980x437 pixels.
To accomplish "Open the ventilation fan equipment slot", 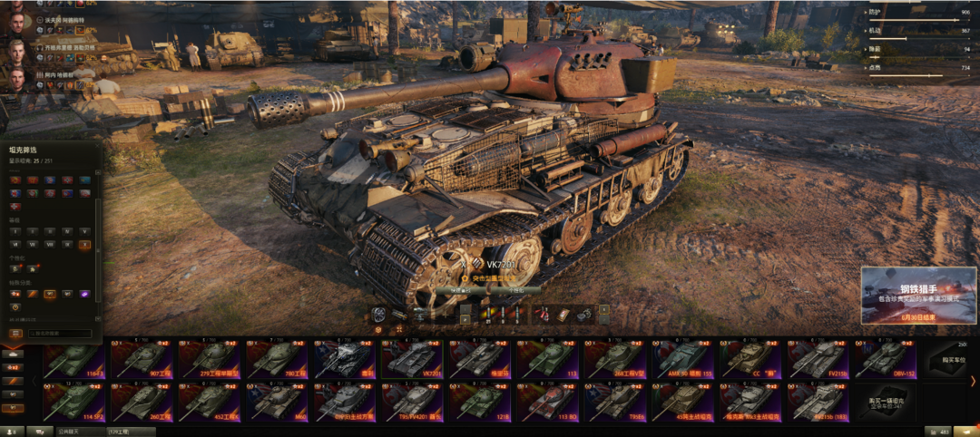I will point(378,316).
